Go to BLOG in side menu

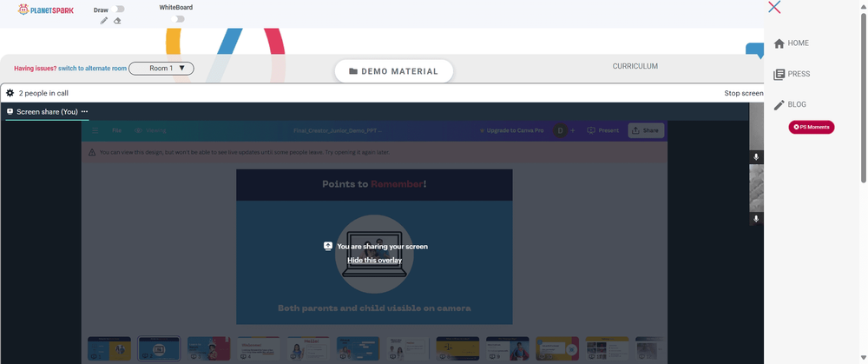[x=797, y=105]
